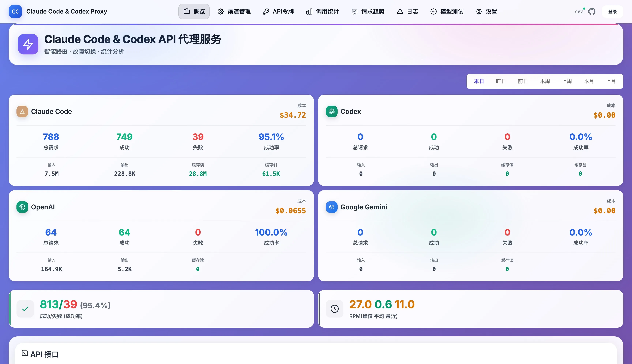Click the Claude Code triangle card icon

[x=22, y=111]
